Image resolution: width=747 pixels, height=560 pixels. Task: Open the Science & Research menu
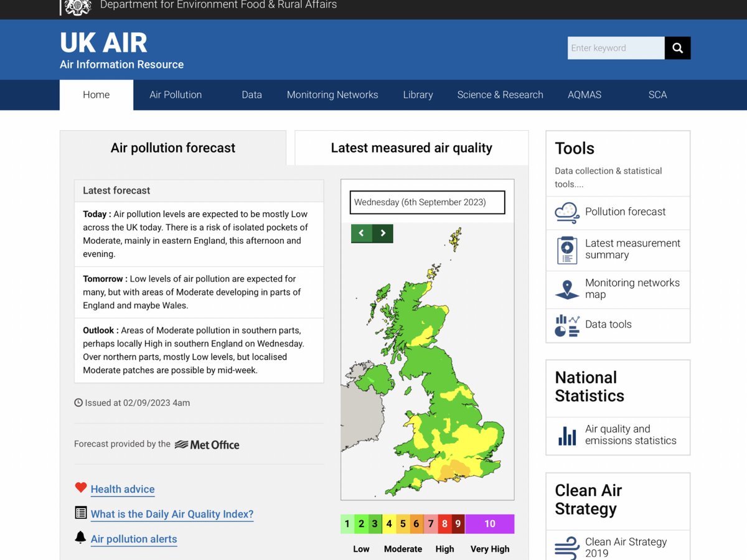click(500, 95)
